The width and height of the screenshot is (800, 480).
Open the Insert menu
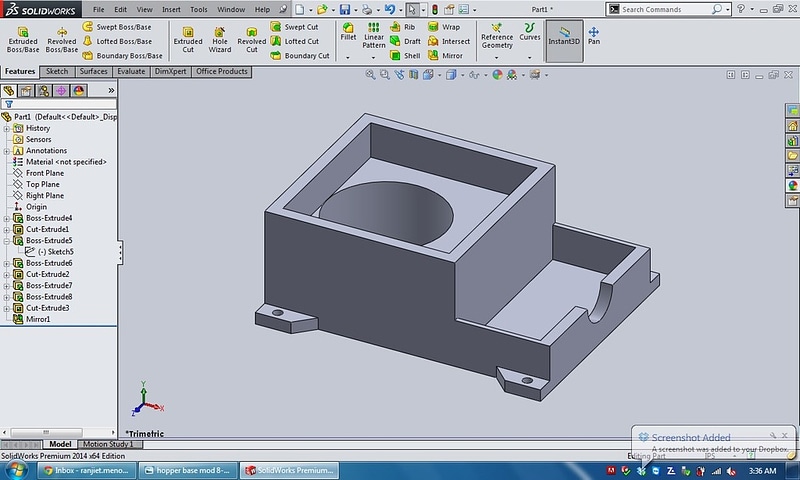click(x=171, y=9)
